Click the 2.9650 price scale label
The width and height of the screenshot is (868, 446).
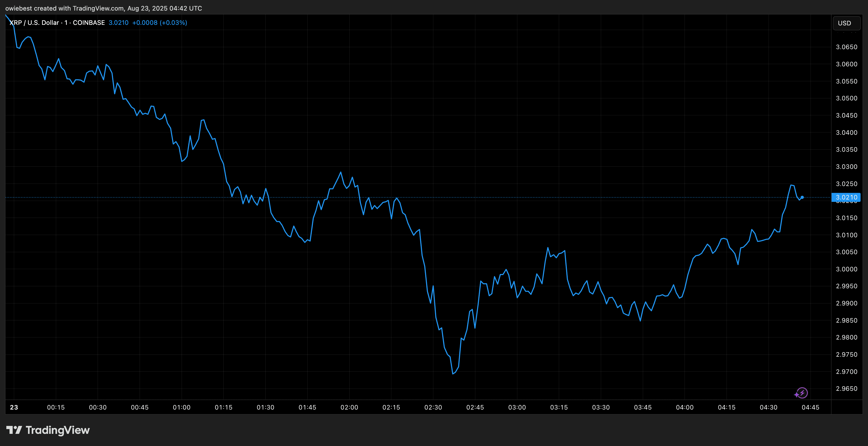[846, 389]
